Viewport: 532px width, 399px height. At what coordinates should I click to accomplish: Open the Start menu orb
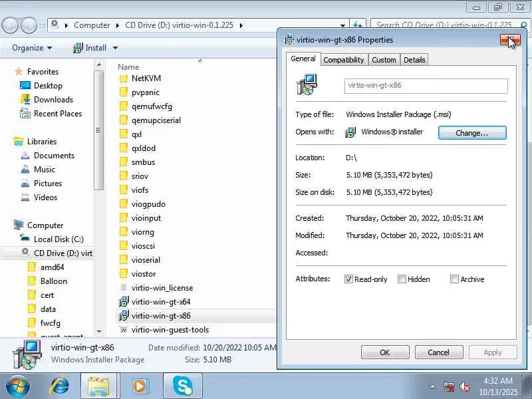pos(18,386)
